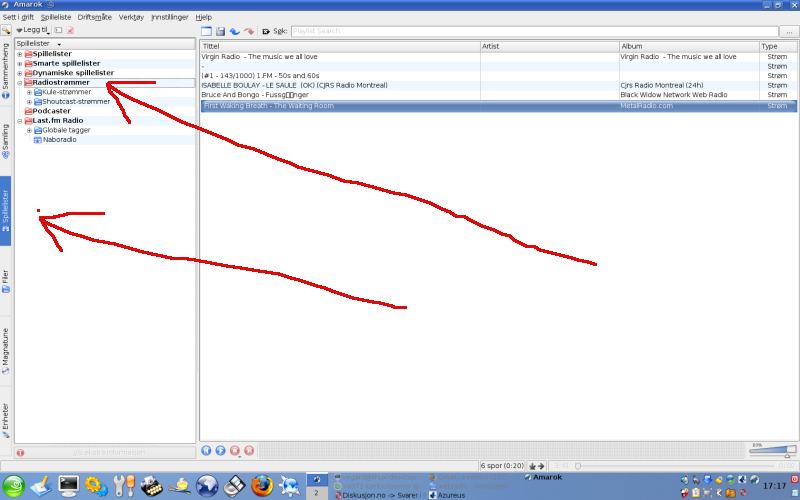The height and width of the screenshot is (500, 800).
Task: Collapse the Last.fm Radio folder
Action: [20, 121]
